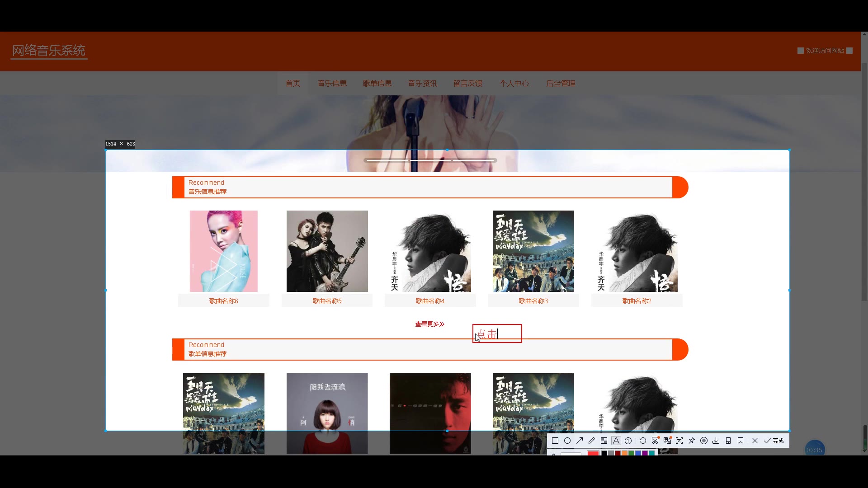Screen dimensions: 868x488
Task: Click the dark red-lit face playlist cover
Action: coord(430,413)
